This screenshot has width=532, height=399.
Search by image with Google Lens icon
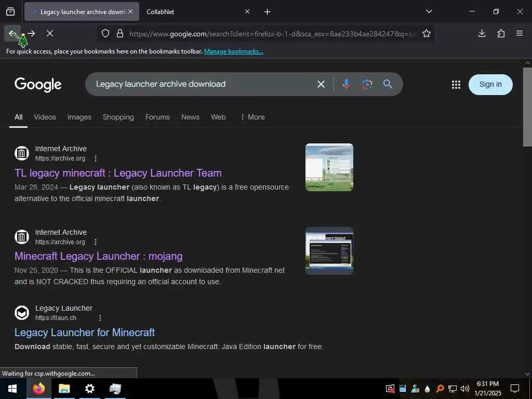pyautogui.click(x=367, y=84)
